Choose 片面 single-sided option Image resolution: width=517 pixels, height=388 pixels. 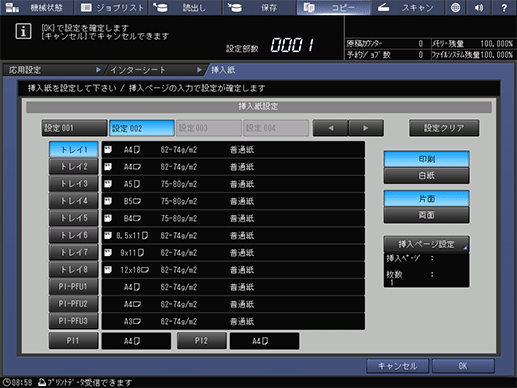427,198
